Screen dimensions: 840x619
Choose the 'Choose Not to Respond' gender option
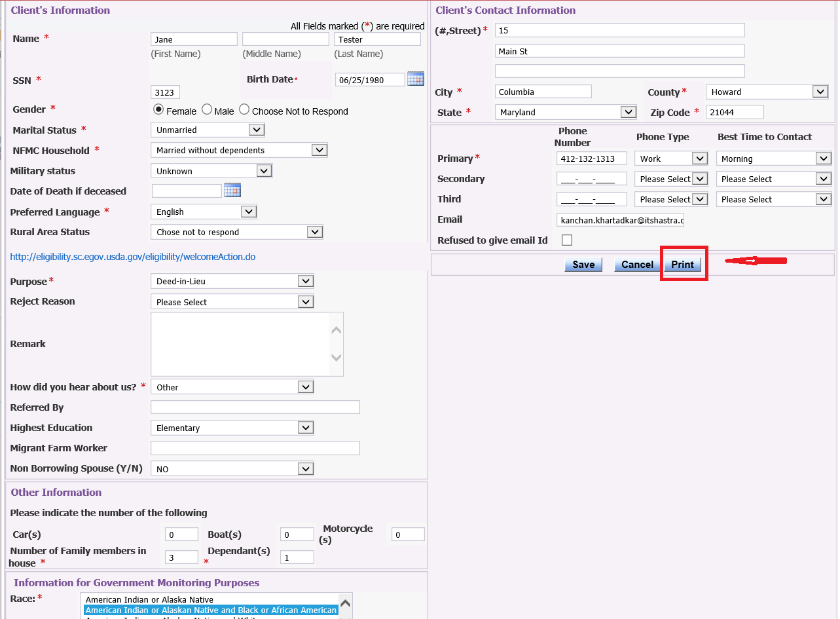point(244,110)
